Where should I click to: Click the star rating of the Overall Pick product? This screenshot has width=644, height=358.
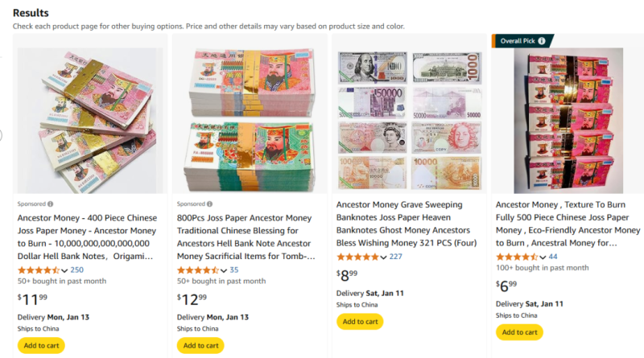point(517,257)
